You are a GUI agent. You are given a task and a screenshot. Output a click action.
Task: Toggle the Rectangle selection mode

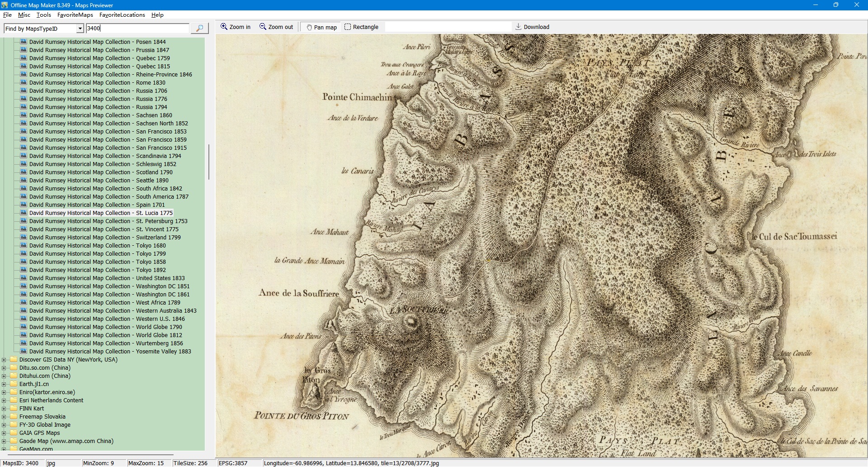pos(361,27)
